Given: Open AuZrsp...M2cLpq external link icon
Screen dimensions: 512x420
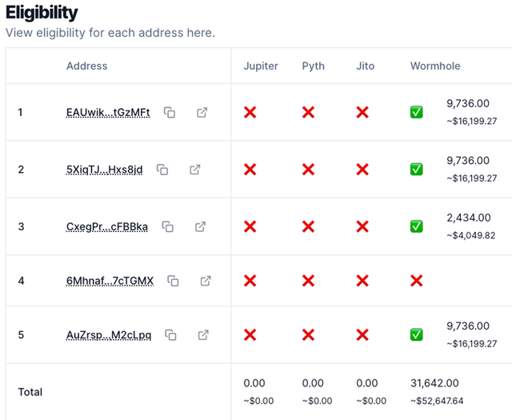Looking at the screenshot, I should click(x=203, y=334).
